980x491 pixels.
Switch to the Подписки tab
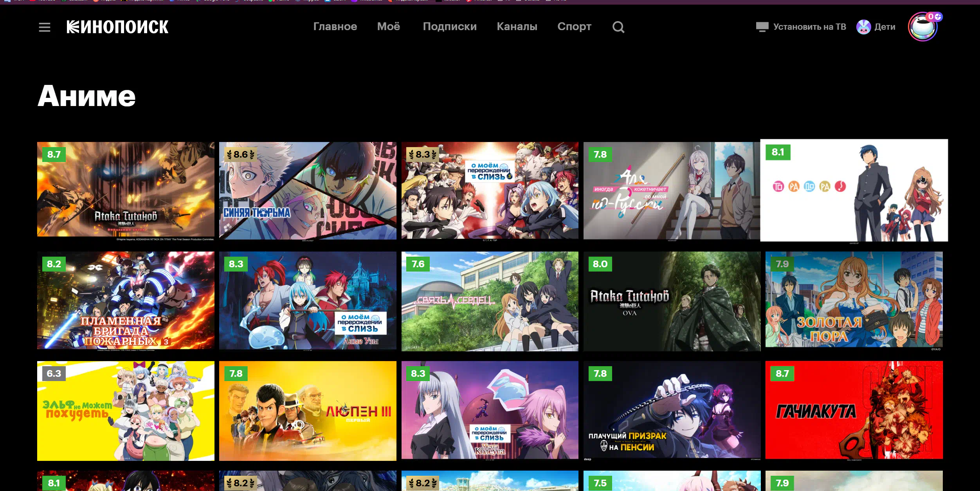pos(450,27)
